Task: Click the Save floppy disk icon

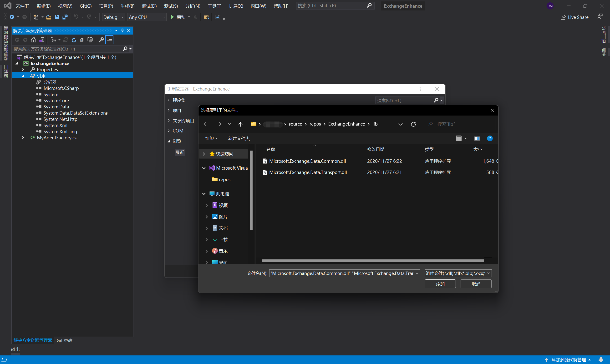Action: [x=57, y=17]
